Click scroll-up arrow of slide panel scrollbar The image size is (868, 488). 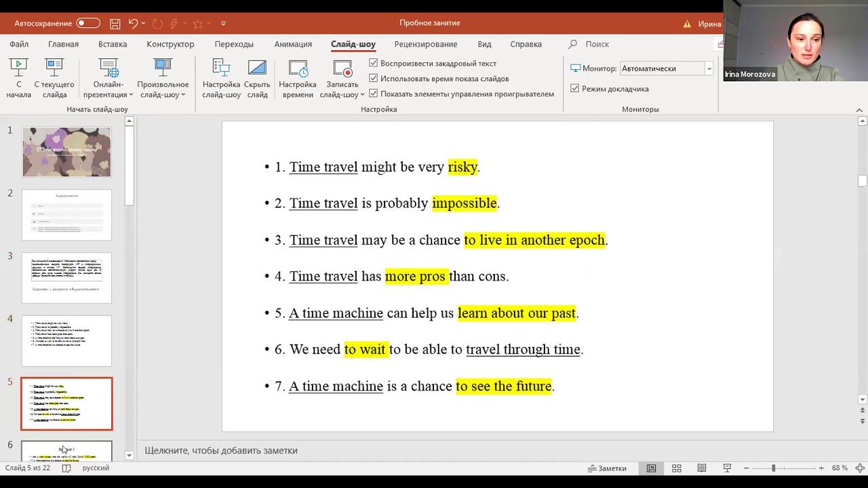(x=130, y=121)
